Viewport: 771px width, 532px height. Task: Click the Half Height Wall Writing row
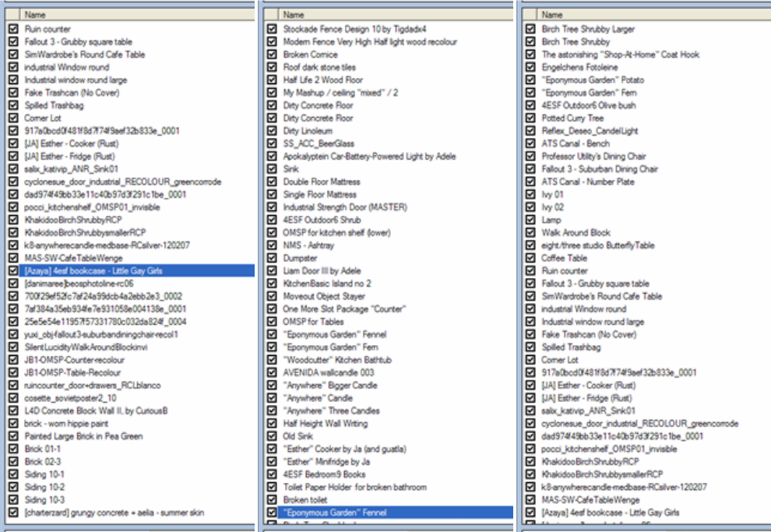326,424
